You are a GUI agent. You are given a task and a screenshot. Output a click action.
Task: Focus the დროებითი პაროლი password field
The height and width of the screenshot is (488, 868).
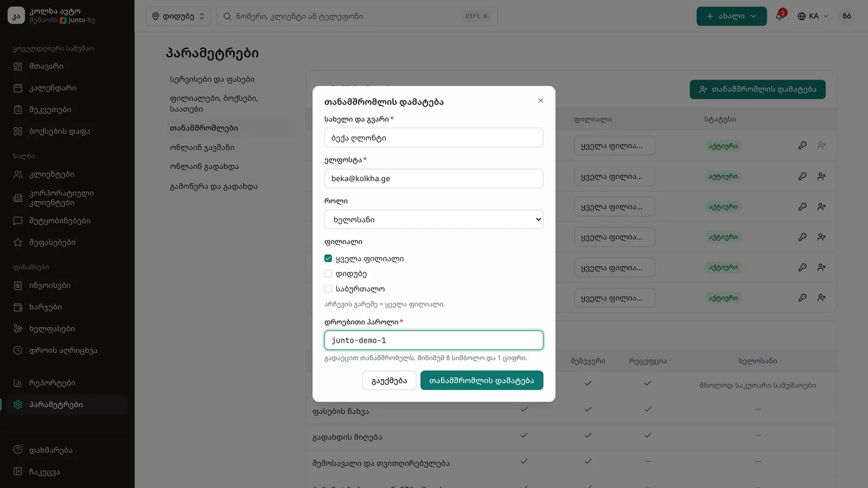[434, 341]
